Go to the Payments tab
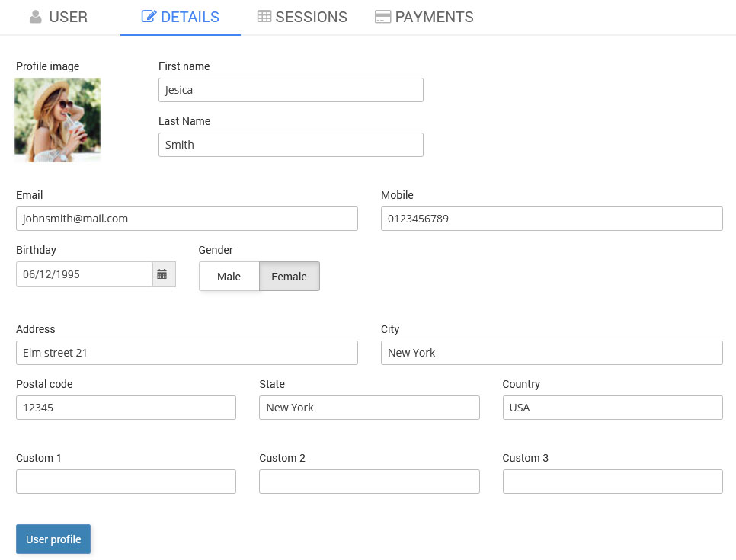This screenshot has width=736, height=560. [424, 17]
